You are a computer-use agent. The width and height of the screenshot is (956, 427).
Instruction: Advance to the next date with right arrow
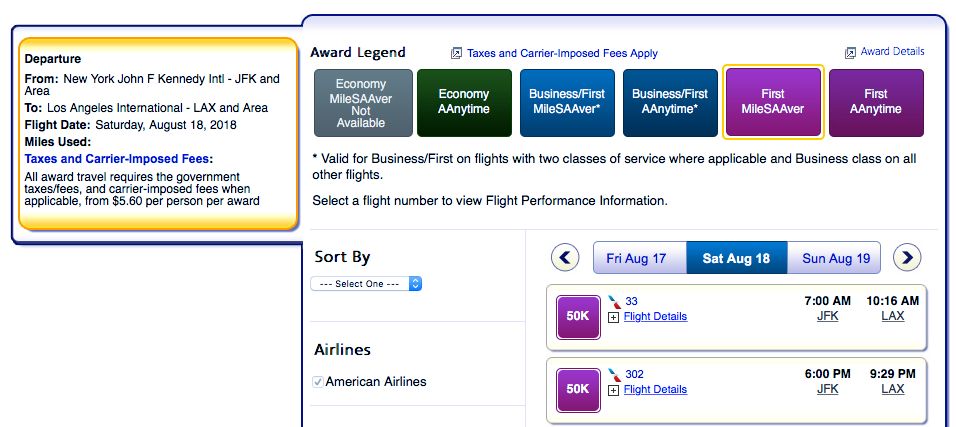(907, 258)
